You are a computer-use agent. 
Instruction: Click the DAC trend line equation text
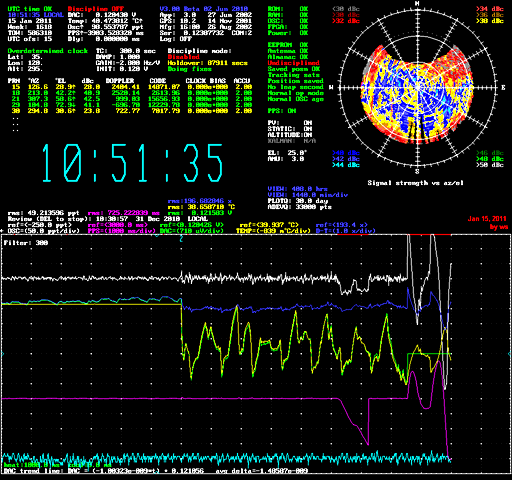point(156,471)
